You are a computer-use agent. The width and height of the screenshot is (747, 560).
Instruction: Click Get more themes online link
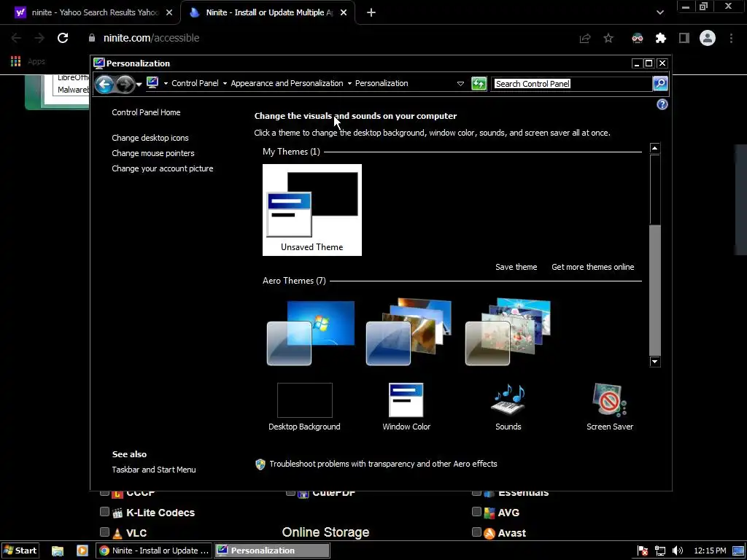click(x=592, y=267)
